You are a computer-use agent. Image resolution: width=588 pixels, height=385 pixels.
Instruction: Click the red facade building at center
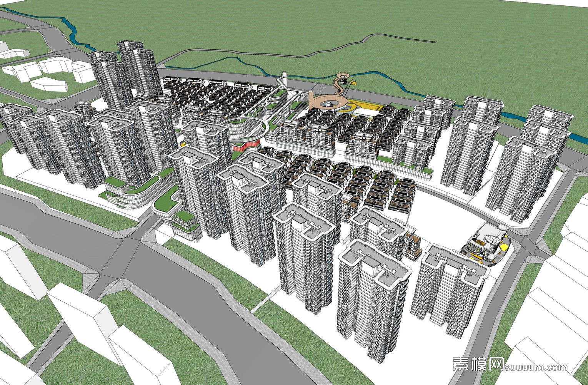pos(245,146)
